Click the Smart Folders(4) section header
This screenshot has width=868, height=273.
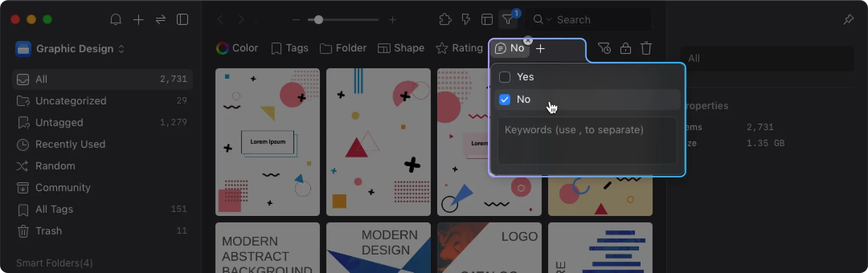(55, 263)
